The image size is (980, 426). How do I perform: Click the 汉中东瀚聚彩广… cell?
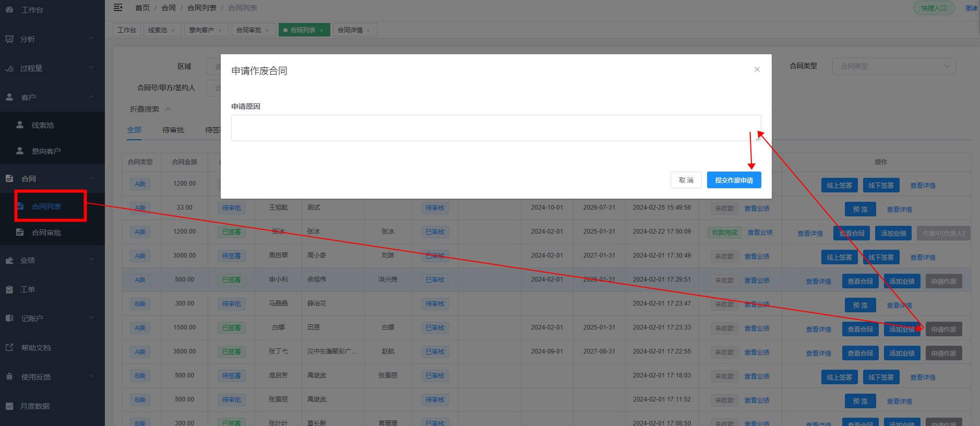click(332, 351)
